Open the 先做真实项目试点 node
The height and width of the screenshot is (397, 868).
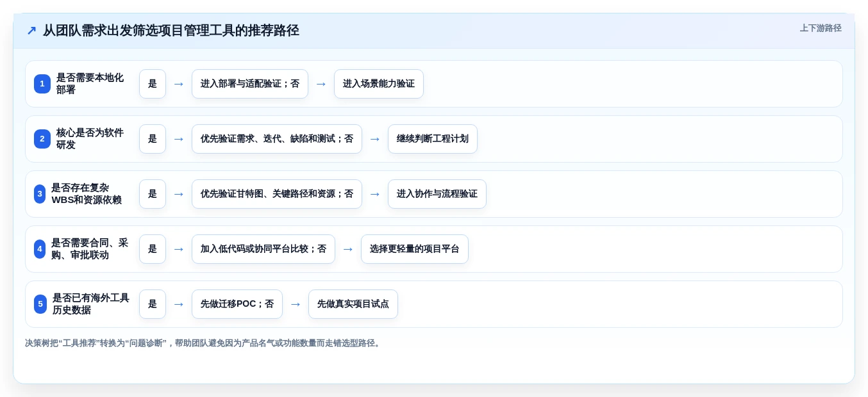(x=353, y=304)
